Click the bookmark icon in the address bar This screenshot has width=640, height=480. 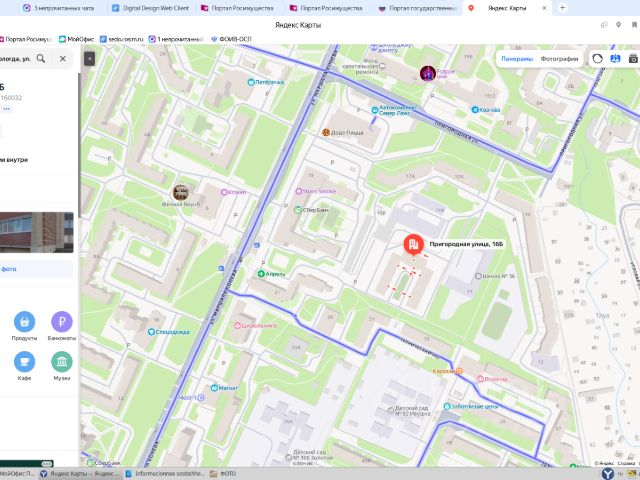click(634, 25)
